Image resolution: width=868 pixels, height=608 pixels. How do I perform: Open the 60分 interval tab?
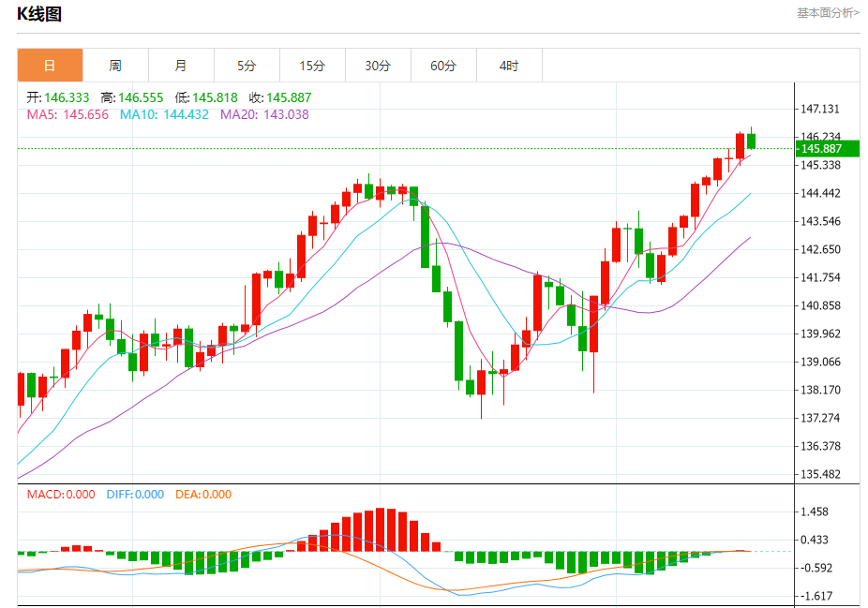(443, 66)
